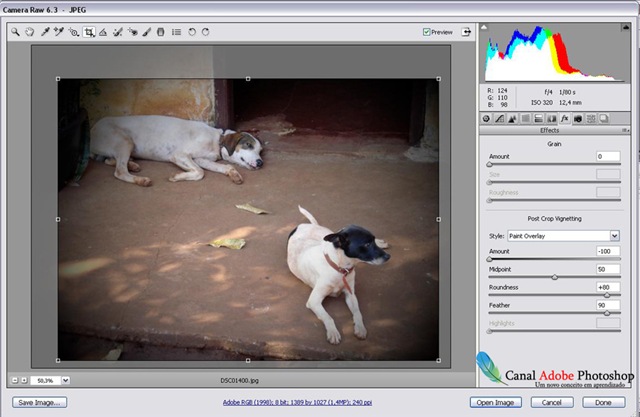Switch to the Tone Curve tab
Viewport: 640px width, 417px height.
(x=499, y=119)
